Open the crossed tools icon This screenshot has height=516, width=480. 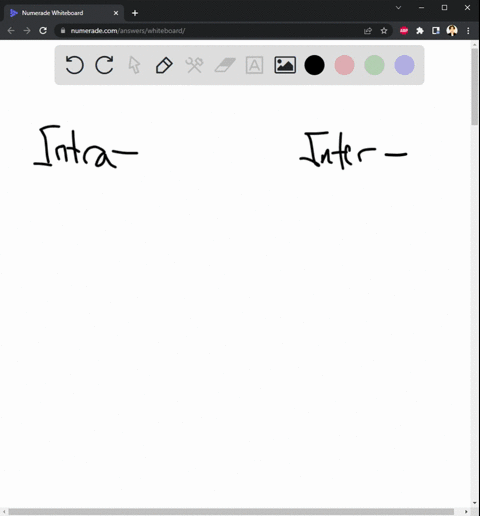pyautogui.click(x=194, y=65)
